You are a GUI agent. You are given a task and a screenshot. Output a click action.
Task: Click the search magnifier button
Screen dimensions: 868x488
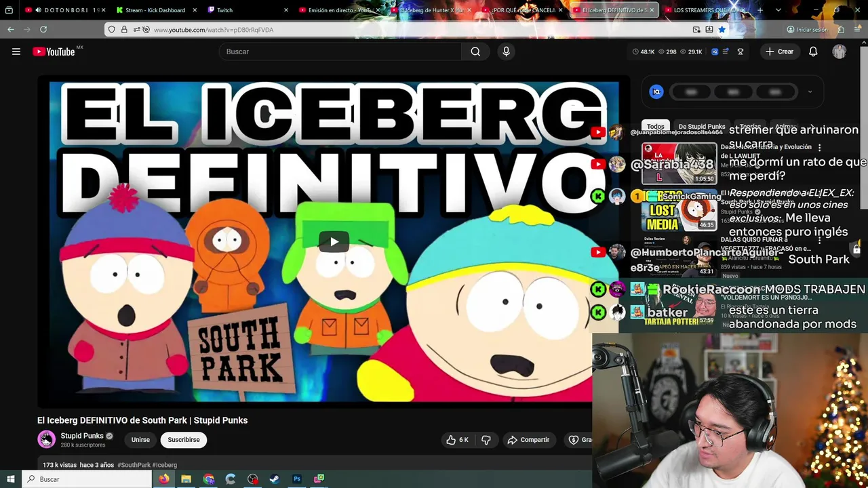click(x=475, y=52)
